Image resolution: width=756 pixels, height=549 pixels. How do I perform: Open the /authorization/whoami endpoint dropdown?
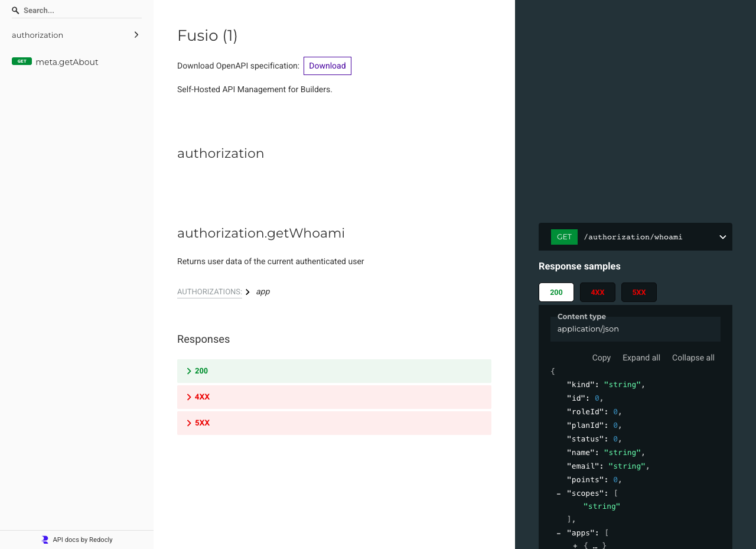(723, 237)
